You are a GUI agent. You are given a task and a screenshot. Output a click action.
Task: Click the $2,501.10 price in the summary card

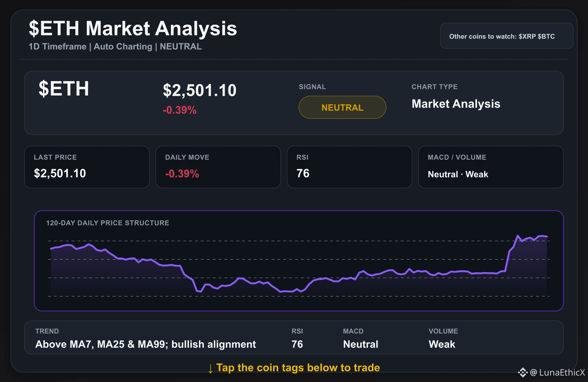pyautogui.click(x=200, y=90)
